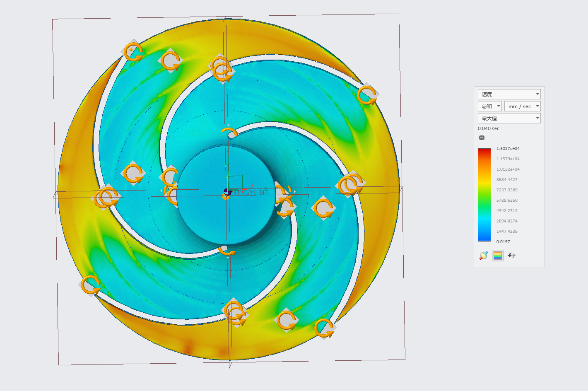
Task: Click the rainbow color scale bar
Action: [484, 195]
